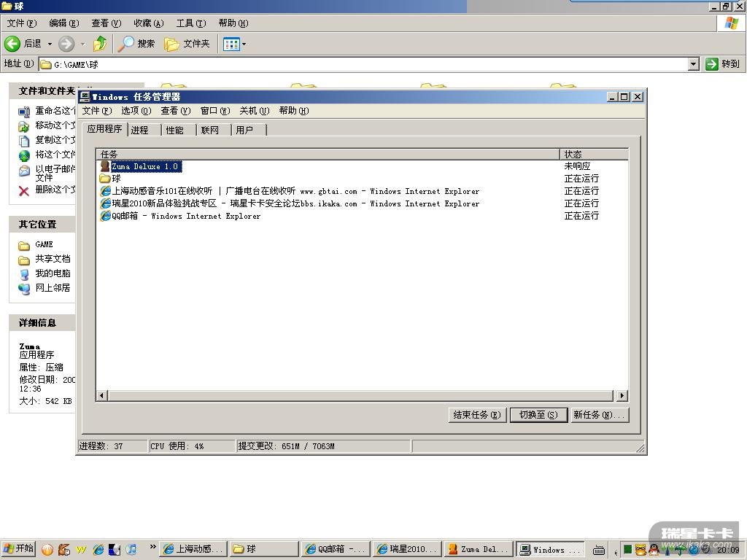Select the 球 folder task in list
The height and width of the screenshot is (560, 747).
coord(111,179)
